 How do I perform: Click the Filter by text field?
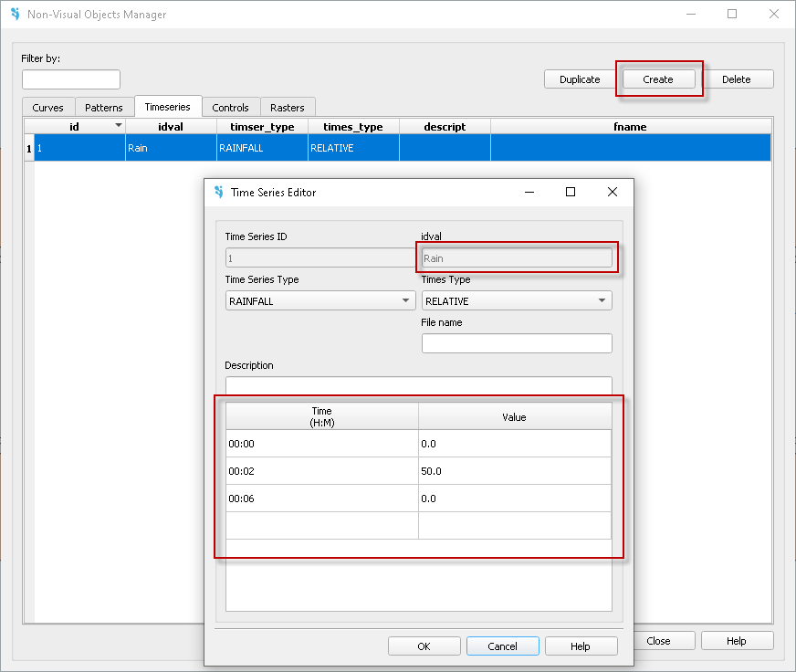pyautogui.click(x=71, y=80)
